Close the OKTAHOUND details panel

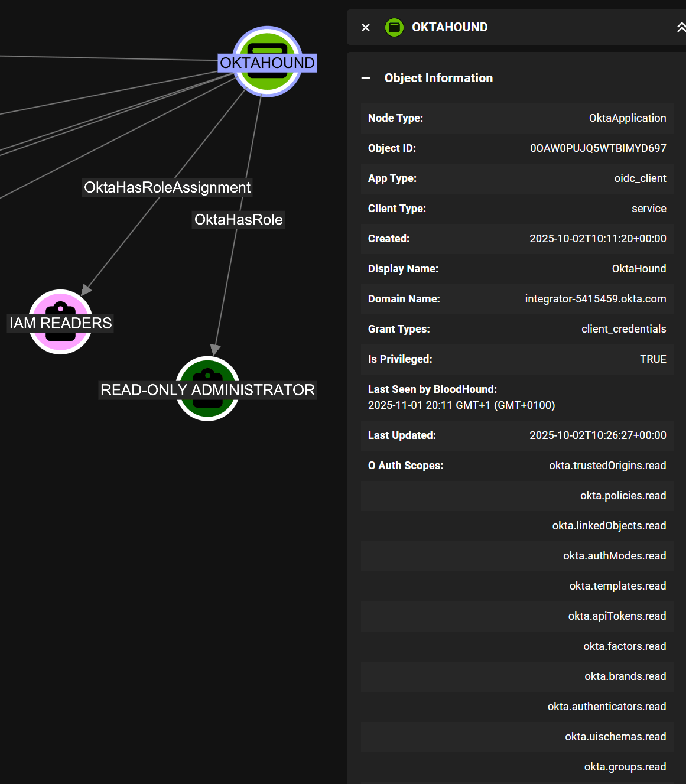pos(366,27)
